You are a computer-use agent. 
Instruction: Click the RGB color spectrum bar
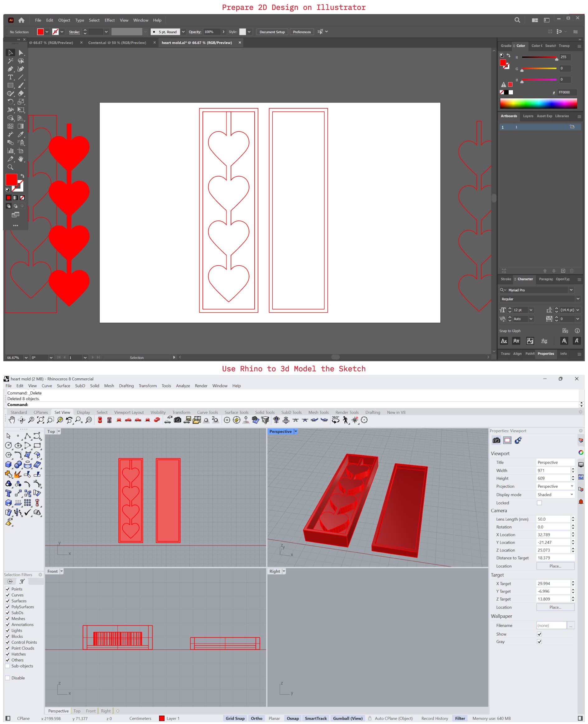pyautogui.click(x=538, y=103)
